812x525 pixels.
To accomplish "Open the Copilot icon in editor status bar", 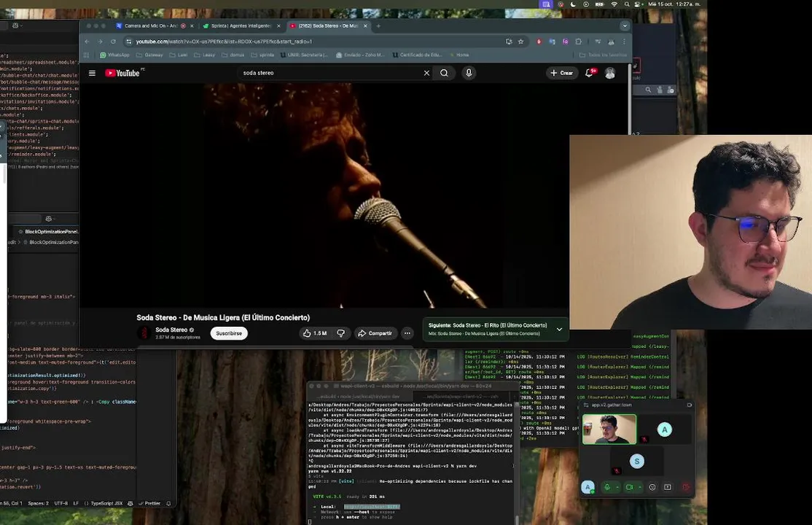I will [x=130, y=503].
